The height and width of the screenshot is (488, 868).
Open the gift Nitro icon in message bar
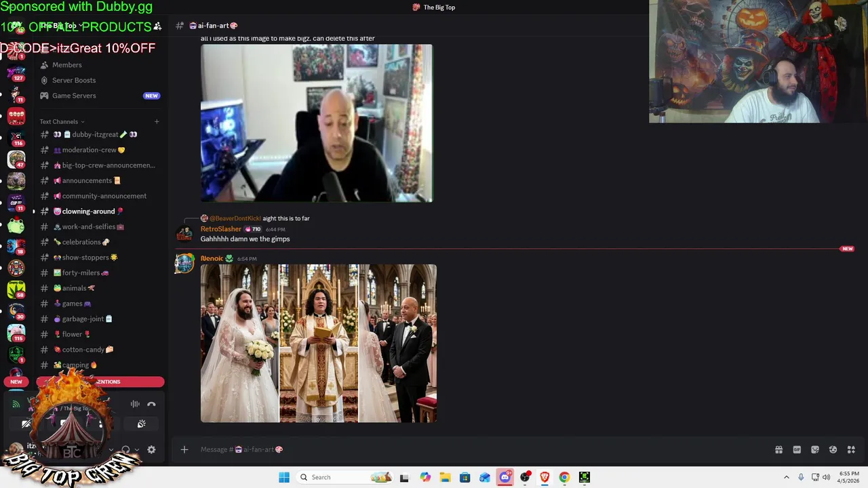pyautogui.click(x=778, y=449)
